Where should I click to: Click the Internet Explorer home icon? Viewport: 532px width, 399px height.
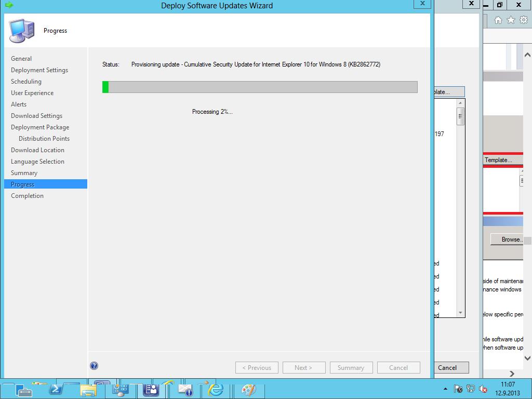tap(498, 20)
